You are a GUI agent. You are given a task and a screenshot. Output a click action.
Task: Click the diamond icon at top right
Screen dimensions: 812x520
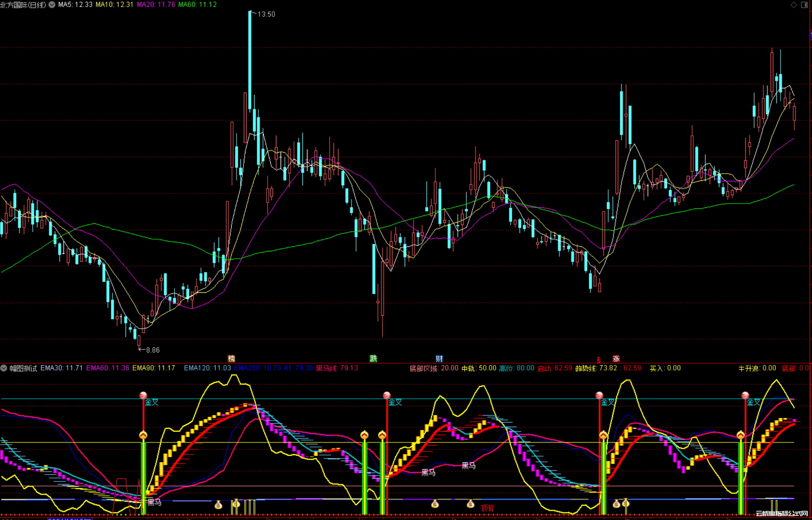pos(794,5)
